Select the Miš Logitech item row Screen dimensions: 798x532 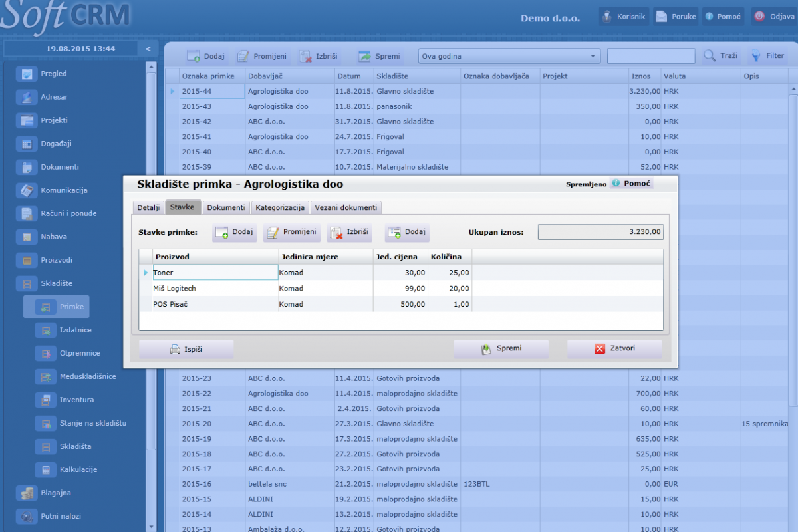pos(401,288)
